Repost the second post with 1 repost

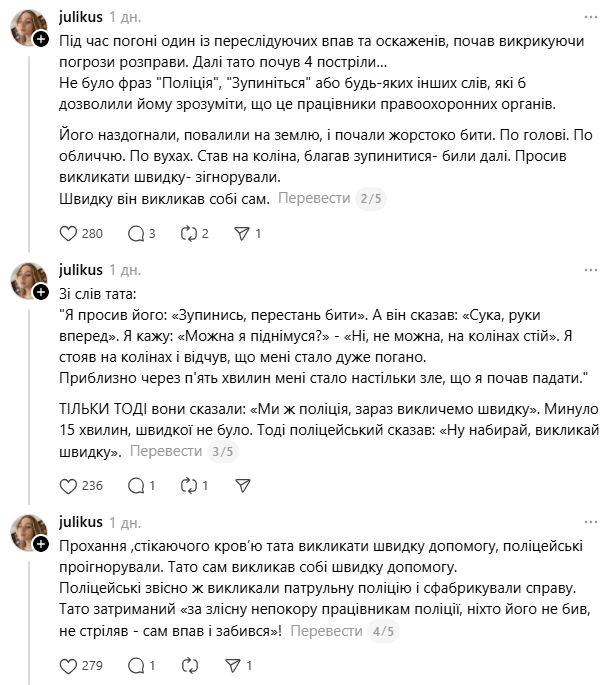[189, 486]
